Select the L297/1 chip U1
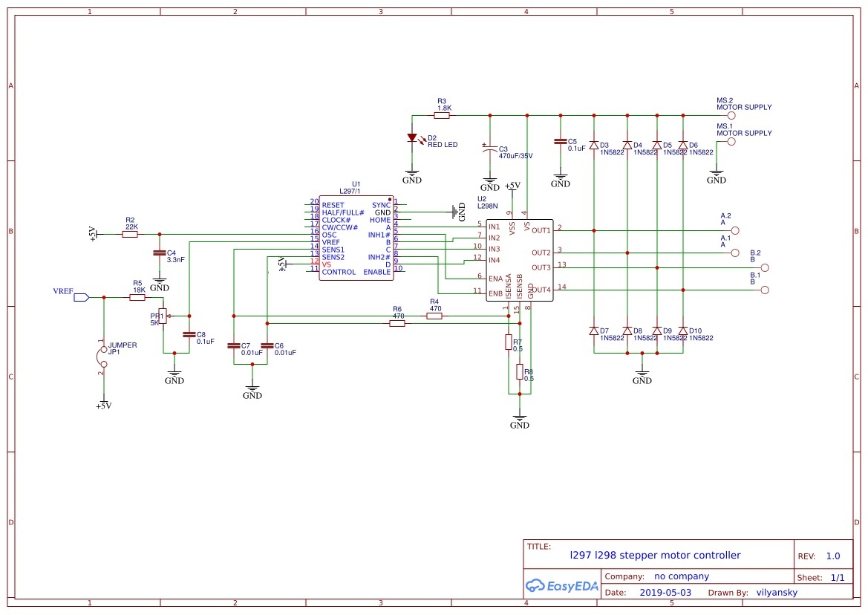The width and height of the screenshot is (868, 615). click(x=356, y=238)
